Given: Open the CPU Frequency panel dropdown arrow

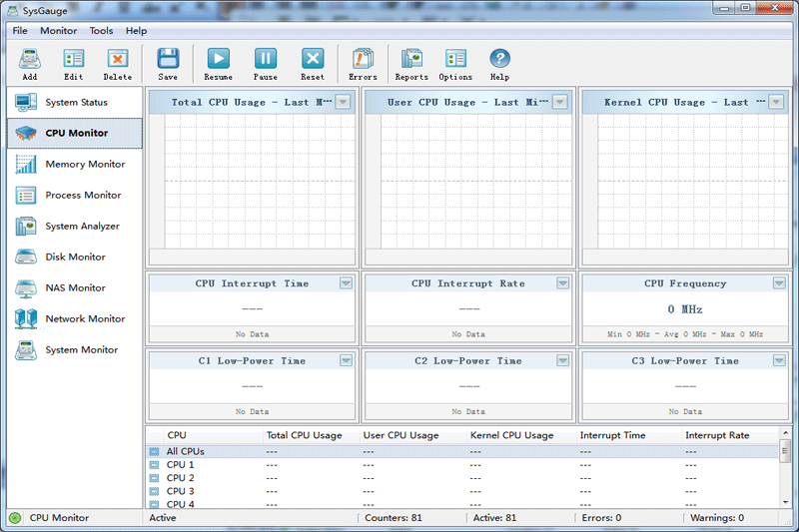Looking at the screenshot, I should [779, 283].
